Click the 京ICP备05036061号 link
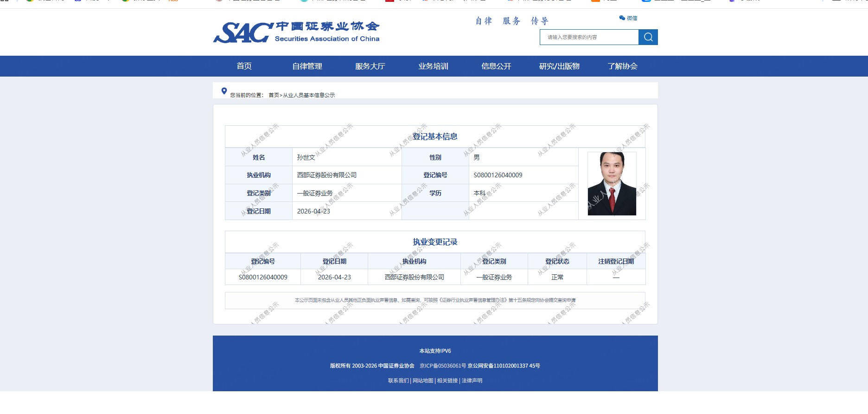 point(443,366)
